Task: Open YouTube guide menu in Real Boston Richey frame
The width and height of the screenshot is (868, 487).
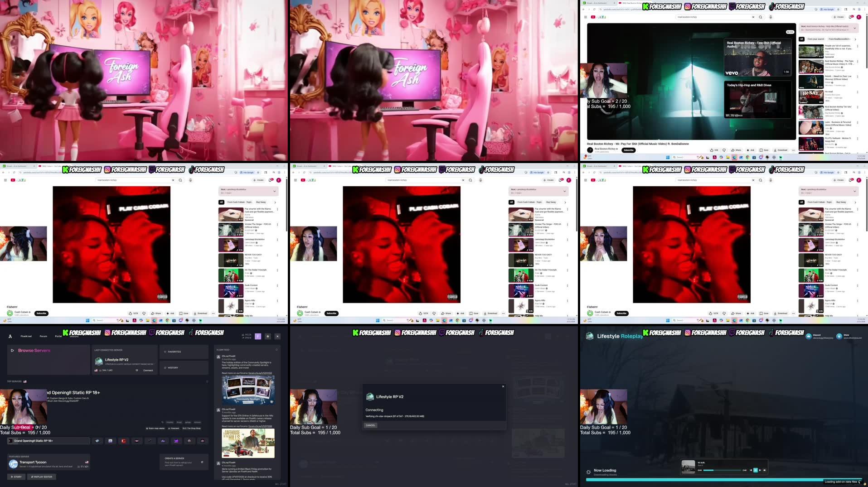Action: 586,17
